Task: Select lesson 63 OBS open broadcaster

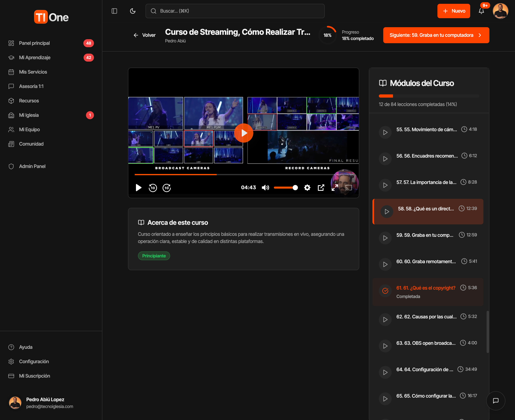Action: tap(426, 343)
